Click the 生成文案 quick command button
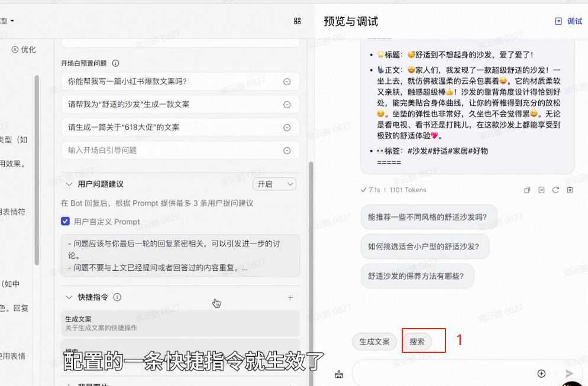 click(374, 341)
